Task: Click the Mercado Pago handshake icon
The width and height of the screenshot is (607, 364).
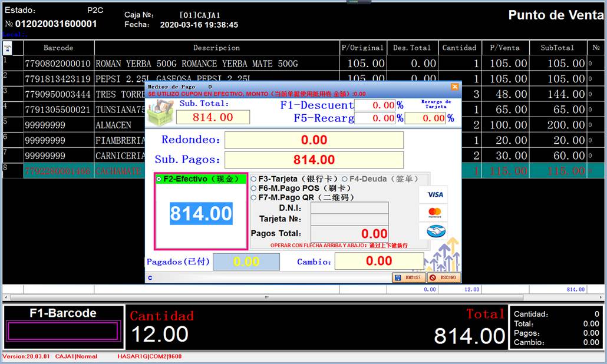Action: click(436, 231)
